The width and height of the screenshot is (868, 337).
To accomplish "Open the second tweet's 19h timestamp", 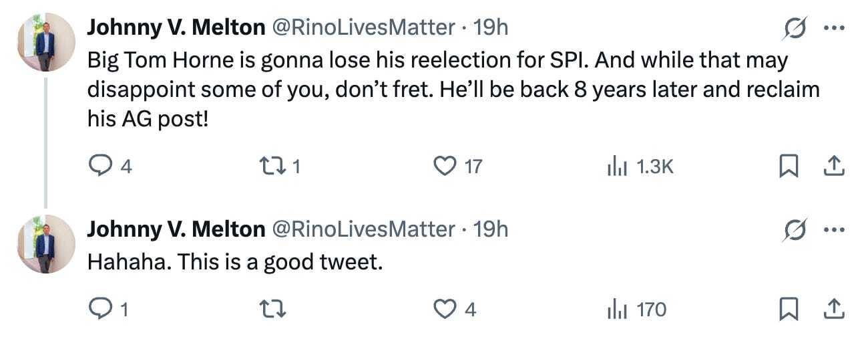I will [x=491, y=229].
